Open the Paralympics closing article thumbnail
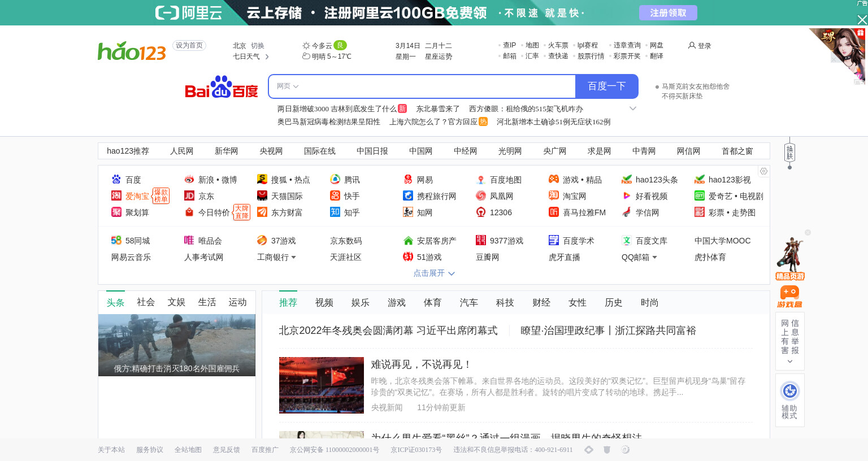 322,385
